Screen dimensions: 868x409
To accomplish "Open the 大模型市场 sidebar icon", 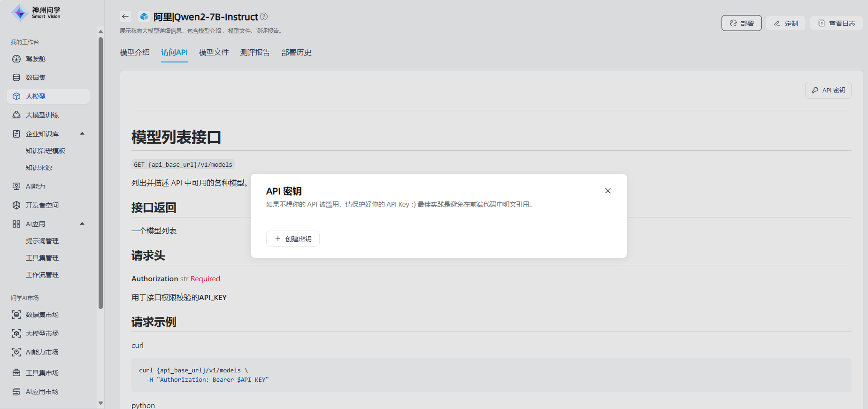I will (16, 333).
